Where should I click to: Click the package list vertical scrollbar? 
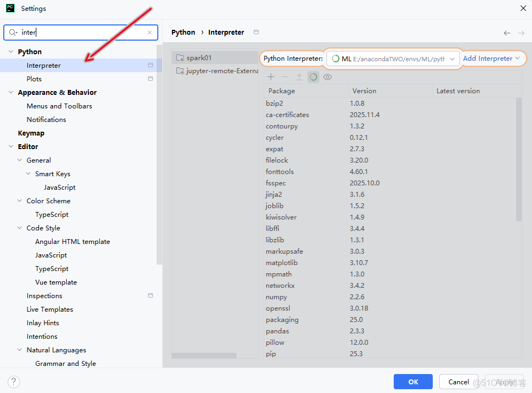click(x=519, y=159)
